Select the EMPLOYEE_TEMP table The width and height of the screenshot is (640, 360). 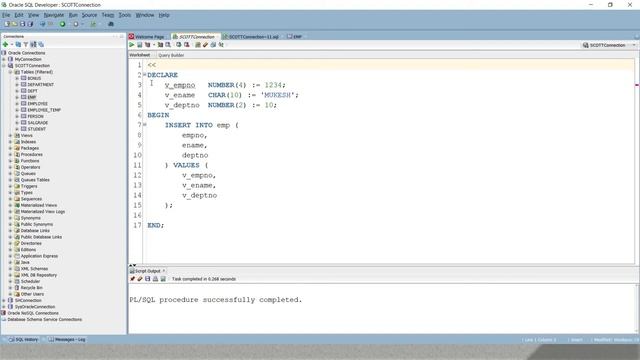44,110
